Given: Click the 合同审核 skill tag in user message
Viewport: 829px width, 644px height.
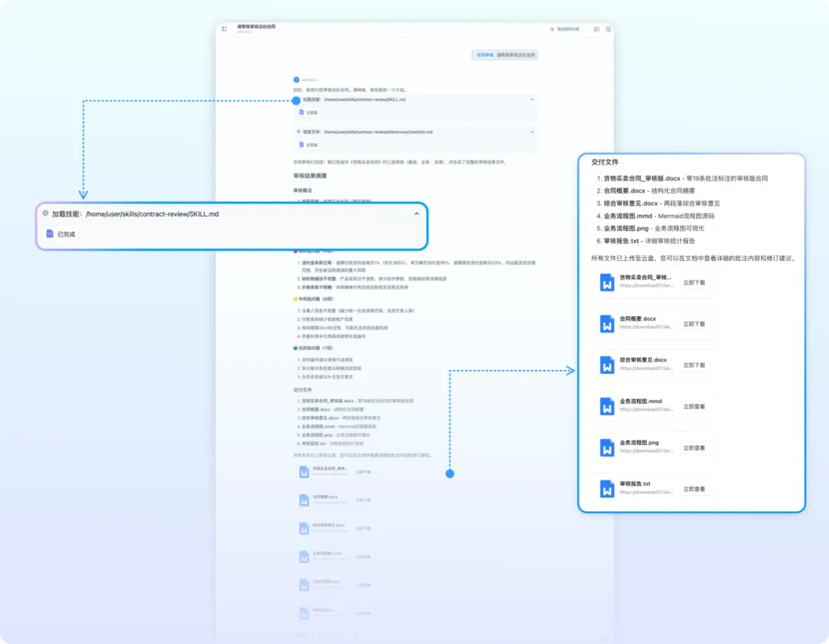Looking at the screenshot, I should (484, 55).
